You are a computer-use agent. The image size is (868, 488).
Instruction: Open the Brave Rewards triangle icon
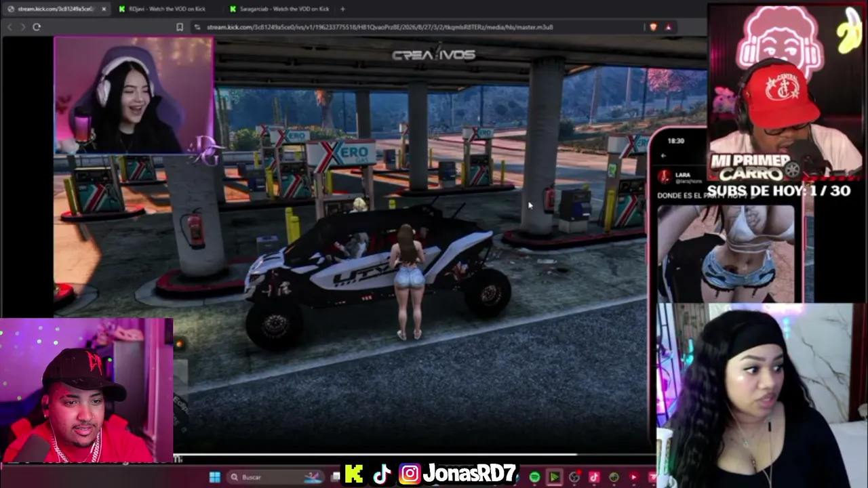(669, 27)
